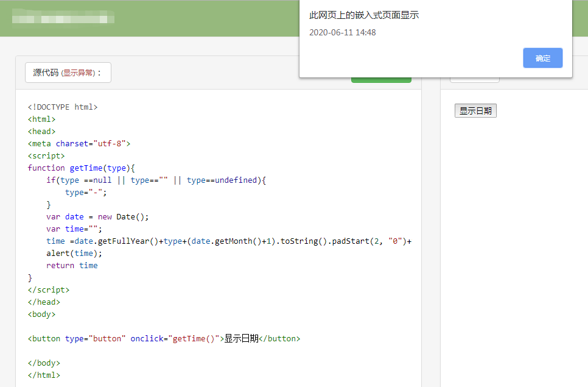Viewport: 588px width, 387px height.
Task: Click the alert date text 2020-06-11 14:48
Action: coord(342,33)
